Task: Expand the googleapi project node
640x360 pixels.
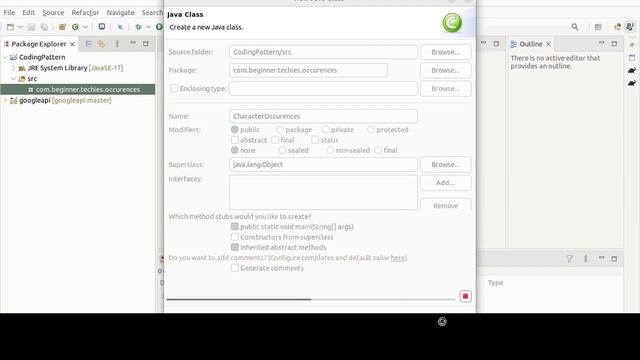Action: pyautogui.click(x=5, y=100)
